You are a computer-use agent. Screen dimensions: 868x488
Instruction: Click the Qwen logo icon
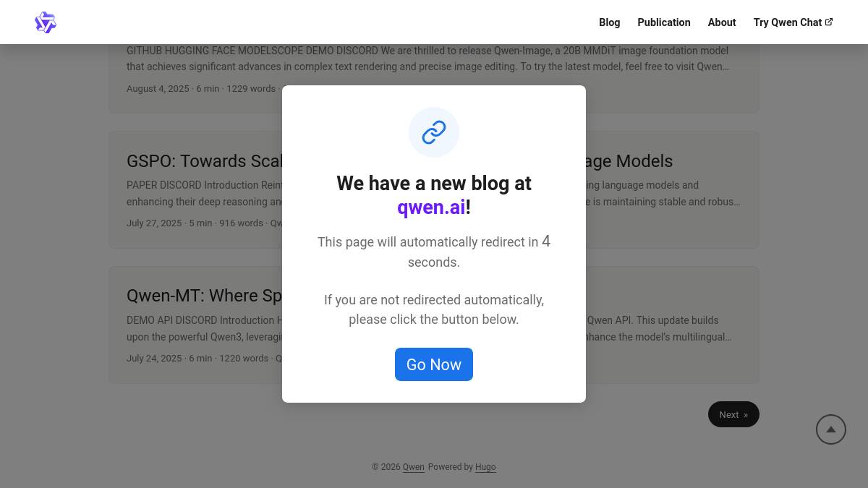45,22
